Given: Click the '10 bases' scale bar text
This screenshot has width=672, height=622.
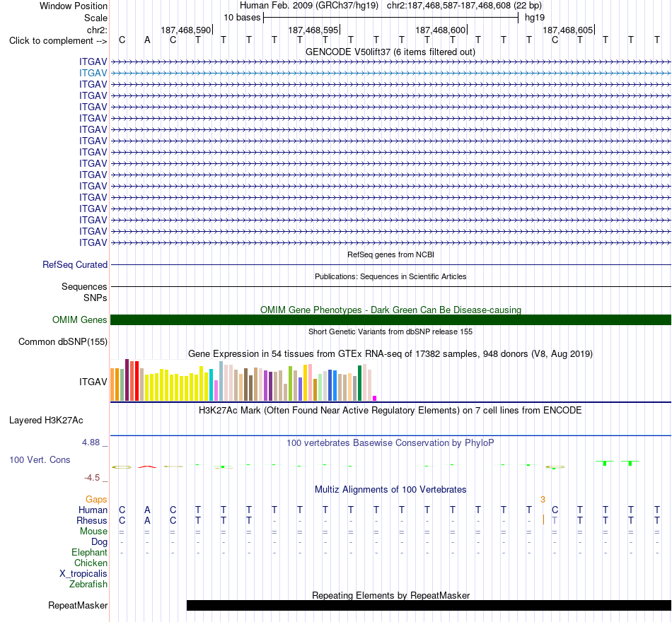Looking at the screenshot, I should [242, 18].
